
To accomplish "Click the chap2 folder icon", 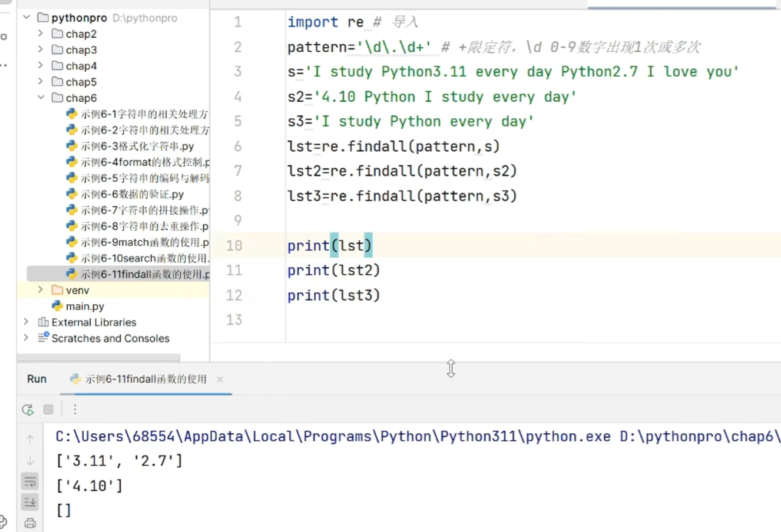I will [57, 34].
